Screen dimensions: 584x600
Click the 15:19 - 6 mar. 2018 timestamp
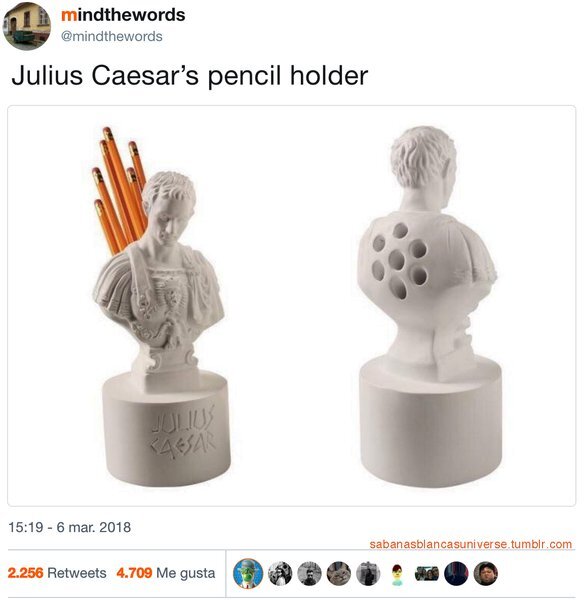(x=70, y=527)
